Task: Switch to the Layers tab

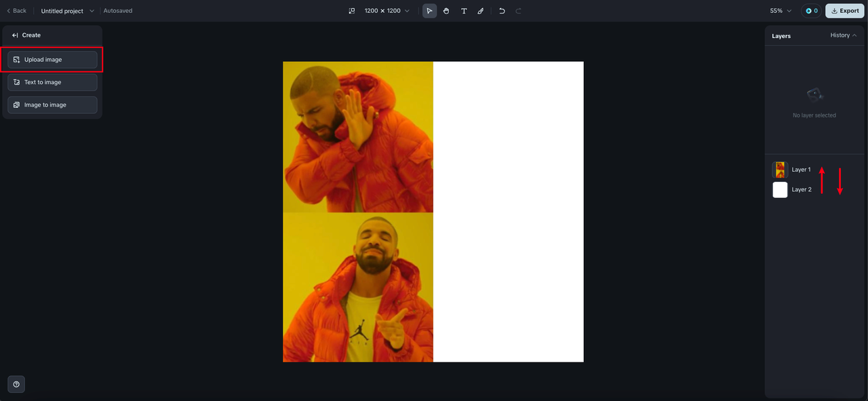Action: click(781, 36)
